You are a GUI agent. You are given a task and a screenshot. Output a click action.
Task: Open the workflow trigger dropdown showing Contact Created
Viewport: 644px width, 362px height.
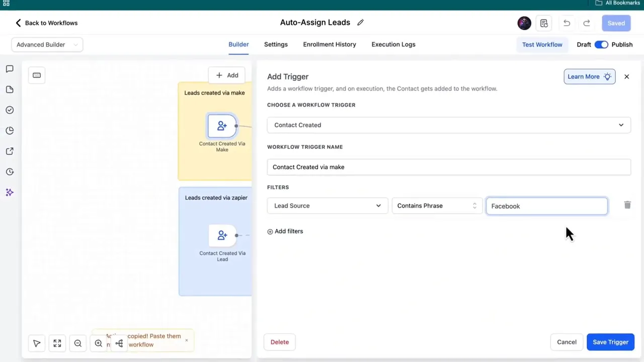pos(449,125)
